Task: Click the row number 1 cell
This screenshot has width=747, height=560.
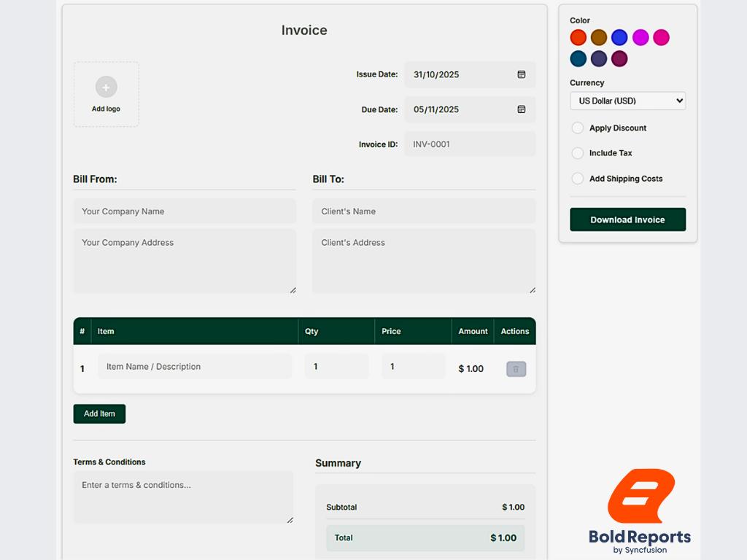Action: pyautogui.click(x=82, y=368)
